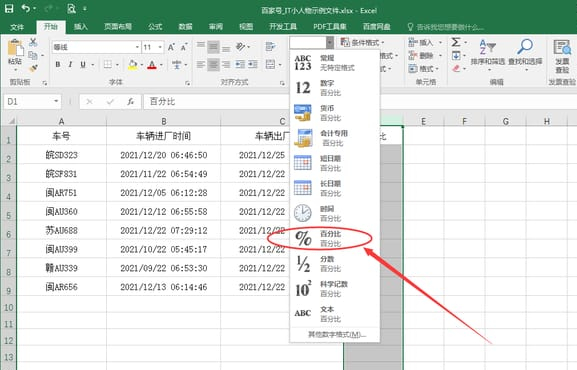Expand the font name dropdown
The image size is (577, 370).
click(137, 47)
